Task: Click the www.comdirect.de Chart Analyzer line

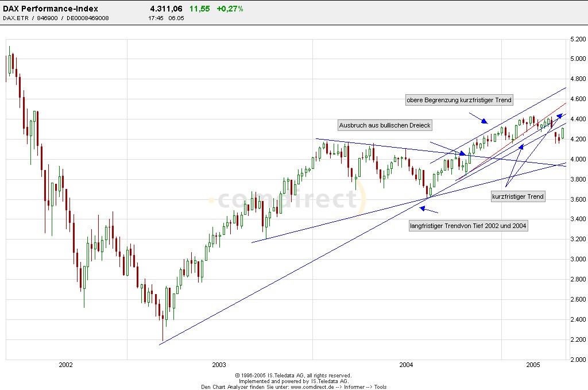Action: 293,387
